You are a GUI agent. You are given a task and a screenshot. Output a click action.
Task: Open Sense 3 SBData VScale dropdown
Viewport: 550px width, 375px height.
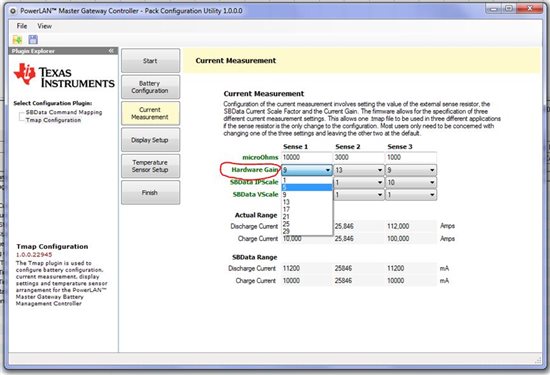pos(411,195)
